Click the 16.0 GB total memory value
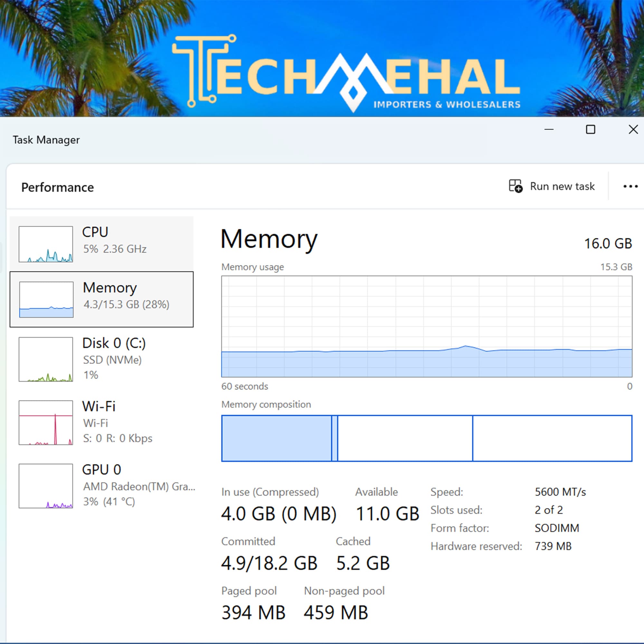 coord(608,244)
